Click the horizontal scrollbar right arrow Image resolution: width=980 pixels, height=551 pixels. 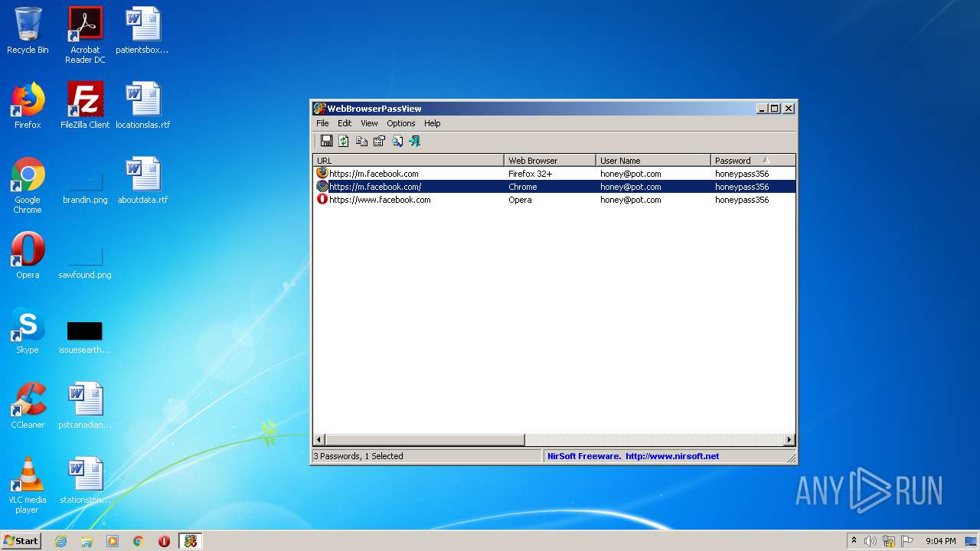[789, 440]
